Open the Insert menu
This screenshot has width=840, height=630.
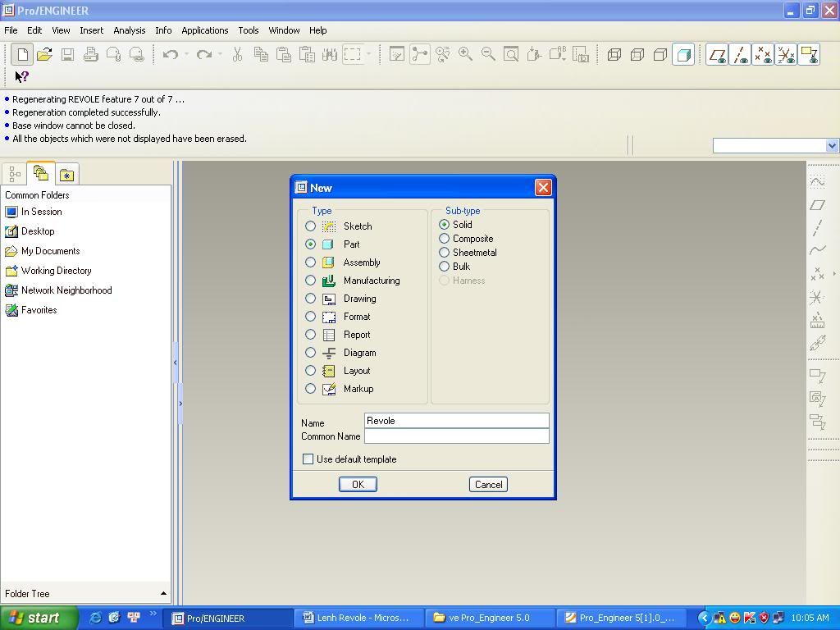(92, 30)
